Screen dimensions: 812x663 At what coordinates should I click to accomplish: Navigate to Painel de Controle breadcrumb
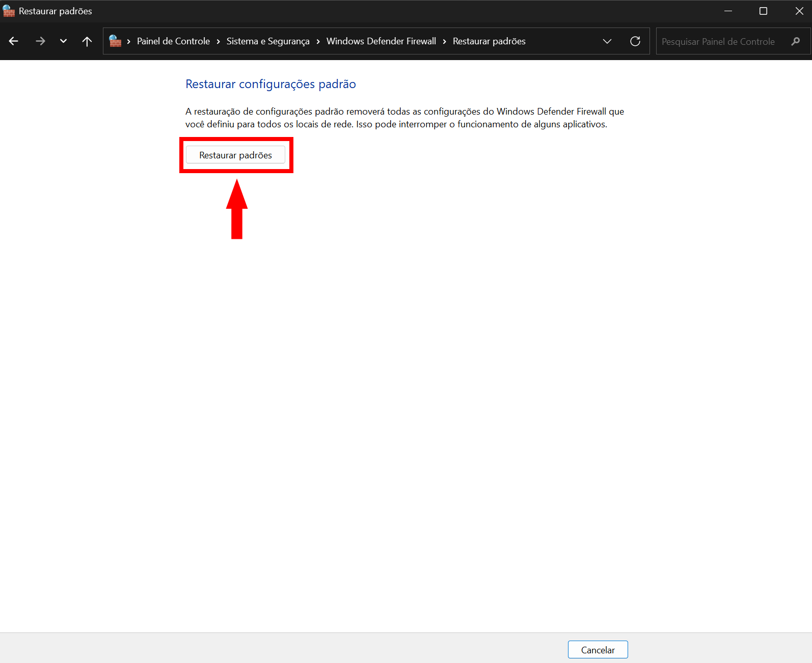point(173,41)
